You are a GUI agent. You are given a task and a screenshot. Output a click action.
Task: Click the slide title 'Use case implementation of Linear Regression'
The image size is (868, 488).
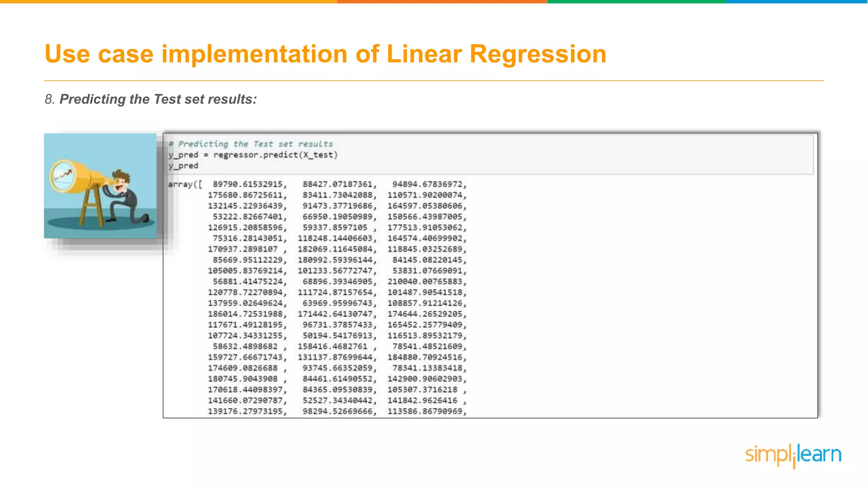coord(325,53)
